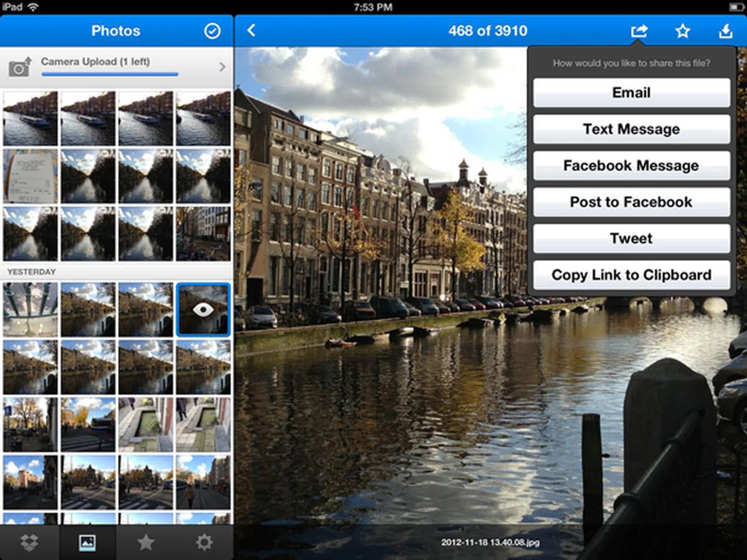747x560 pixels.
Task: Choose Text Message sharing option
Action: pyautogui.click(x=631, y=129)
